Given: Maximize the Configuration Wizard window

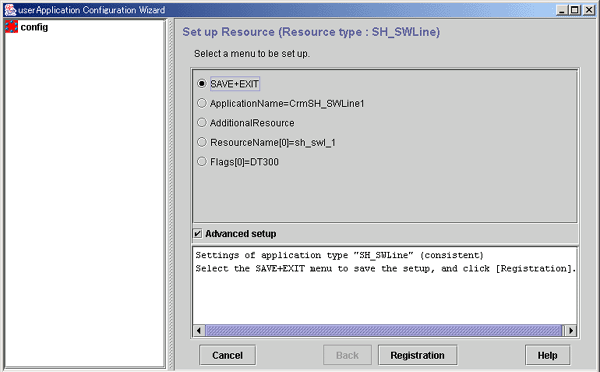Looking at the screenshot, I should click(x=575, y=10).
